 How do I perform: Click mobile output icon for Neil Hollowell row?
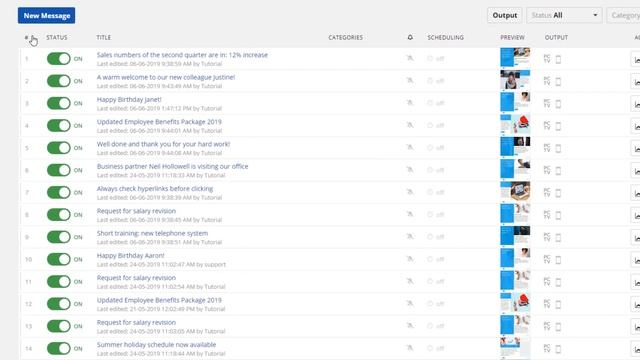click(558, 171)
